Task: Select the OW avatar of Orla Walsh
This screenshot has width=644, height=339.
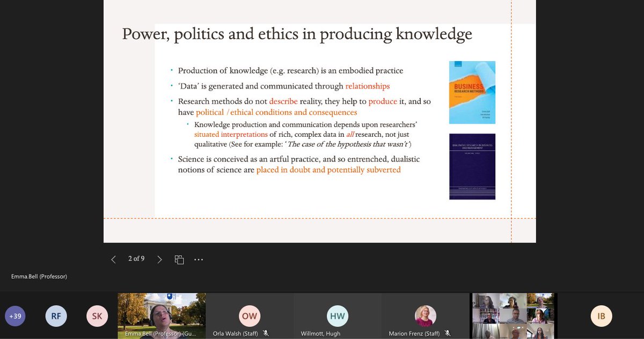Action: pos(250,316)
